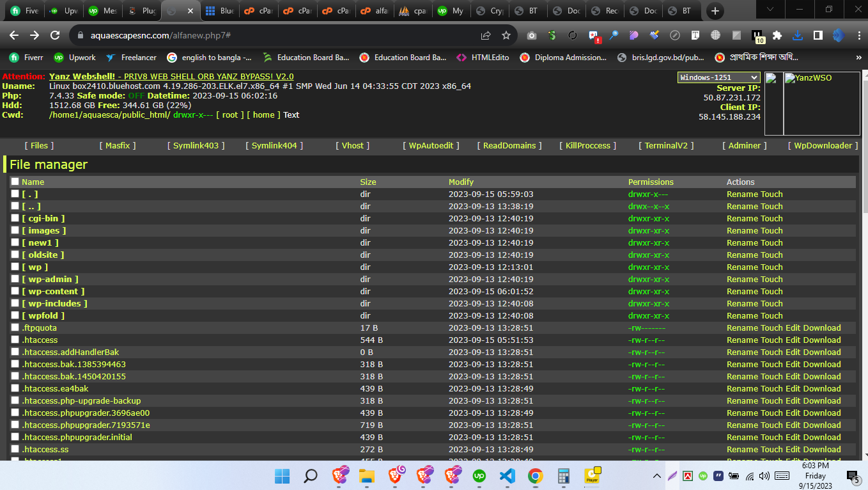
Task: Switch to the Bluehost browser tab
Action: tap(219, 11)
